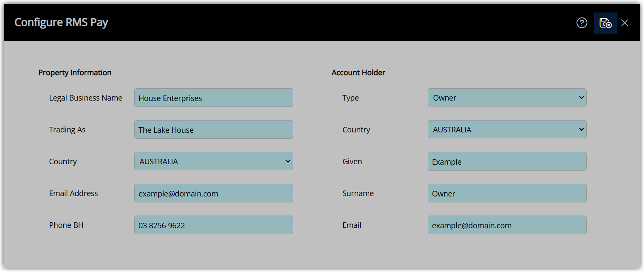Click the Given name field
Image resolution: width=644 pixels, height=272 pixels.
(x=507, y=161)
